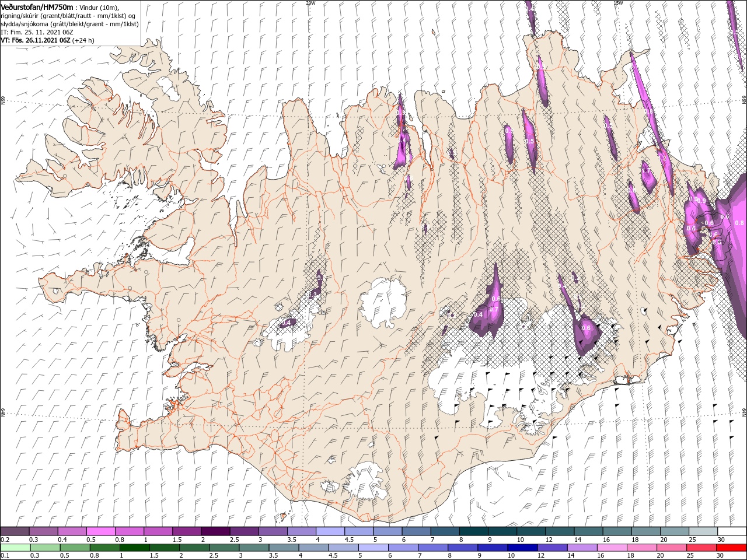Pick the 0.2–0.3 dark mauve swatch, upper legend row

15,531
